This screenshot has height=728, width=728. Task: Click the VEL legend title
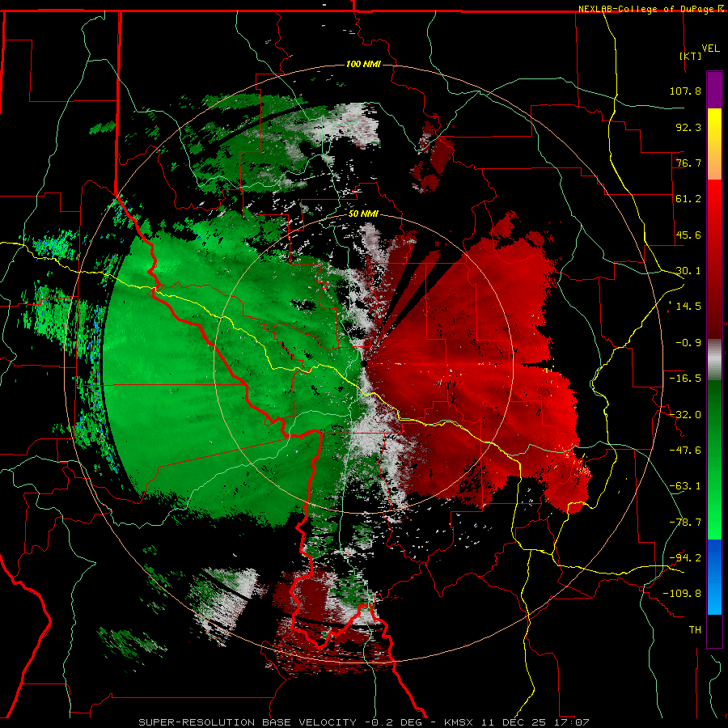point(710,49)
